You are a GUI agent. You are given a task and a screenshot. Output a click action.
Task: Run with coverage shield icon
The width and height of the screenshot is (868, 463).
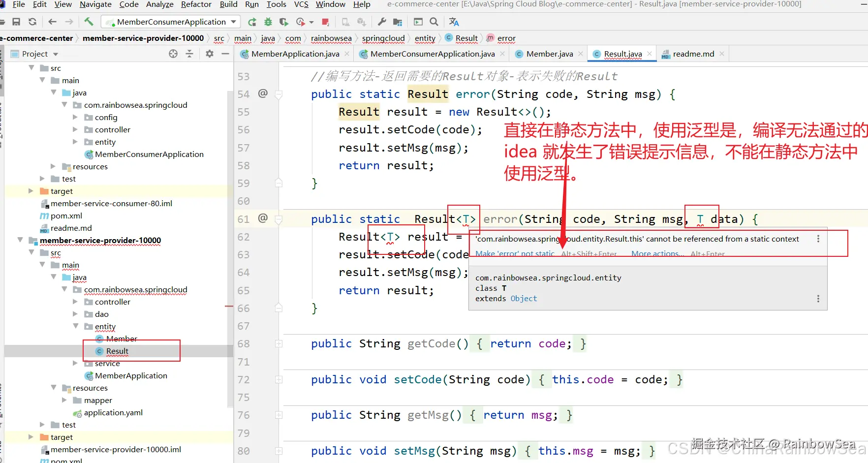click(x=283, y=22)
